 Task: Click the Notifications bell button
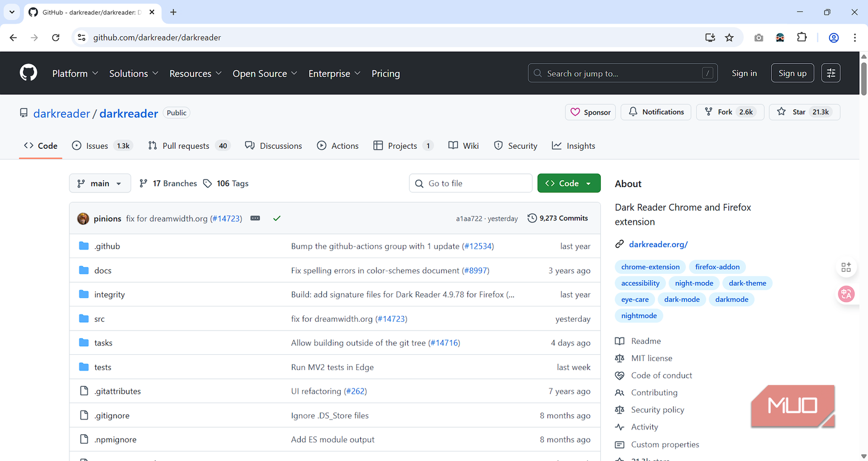(656, 112)
